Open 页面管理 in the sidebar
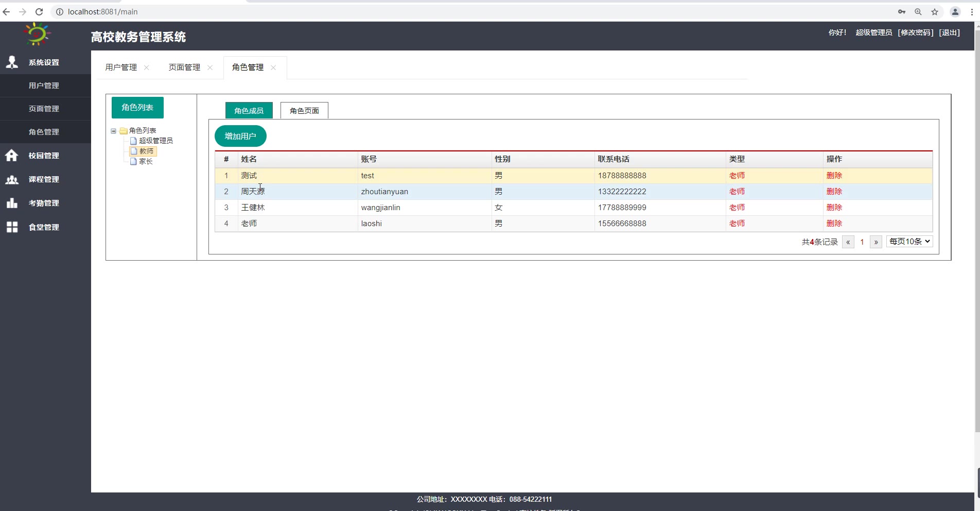The image size is (980, 511). (45, 109)
